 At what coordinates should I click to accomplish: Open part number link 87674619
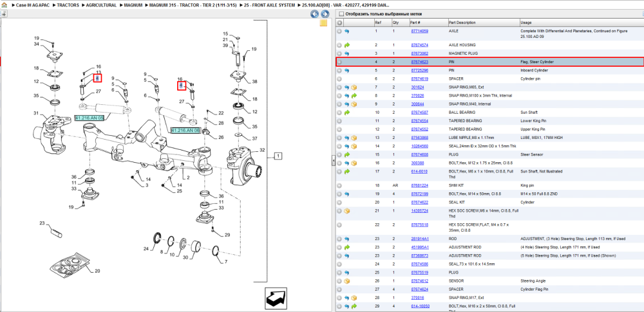(420, 79)
